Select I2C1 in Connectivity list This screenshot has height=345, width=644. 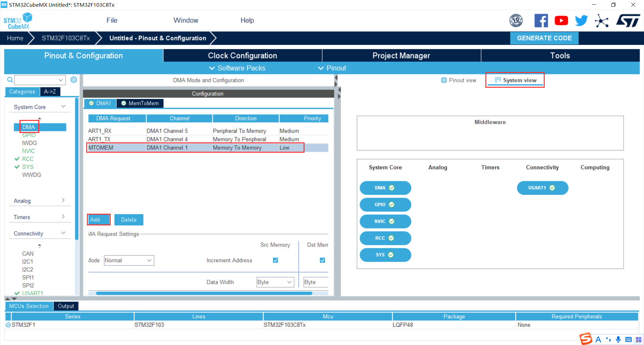coord(28,262)
